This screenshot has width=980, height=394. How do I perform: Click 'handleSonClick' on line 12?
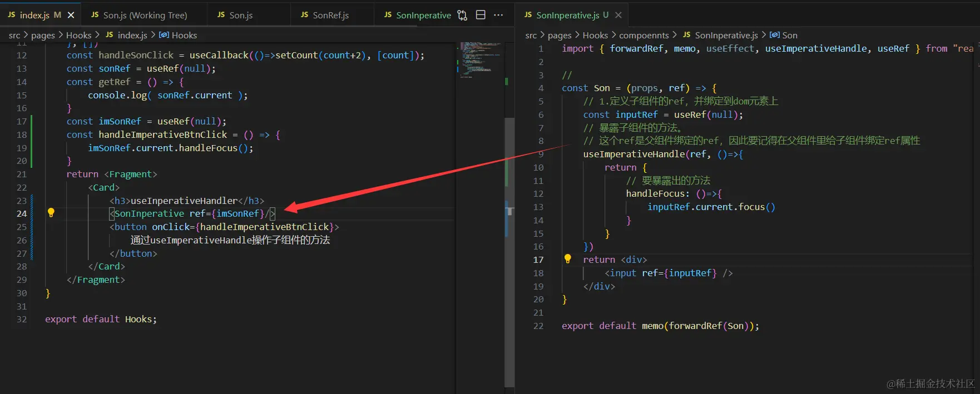[x=136, y=55]
